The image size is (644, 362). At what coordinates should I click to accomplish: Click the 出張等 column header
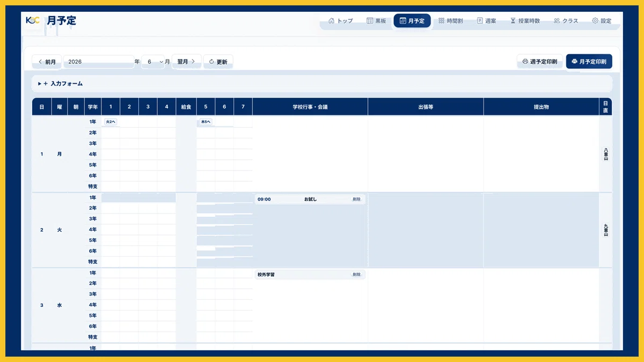click(x=426, y=107)
